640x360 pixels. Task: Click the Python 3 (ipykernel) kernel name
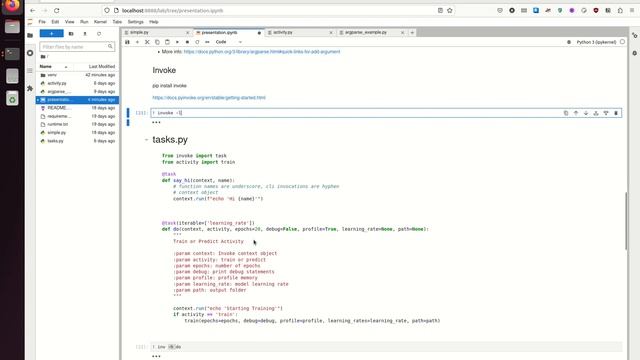596,42
